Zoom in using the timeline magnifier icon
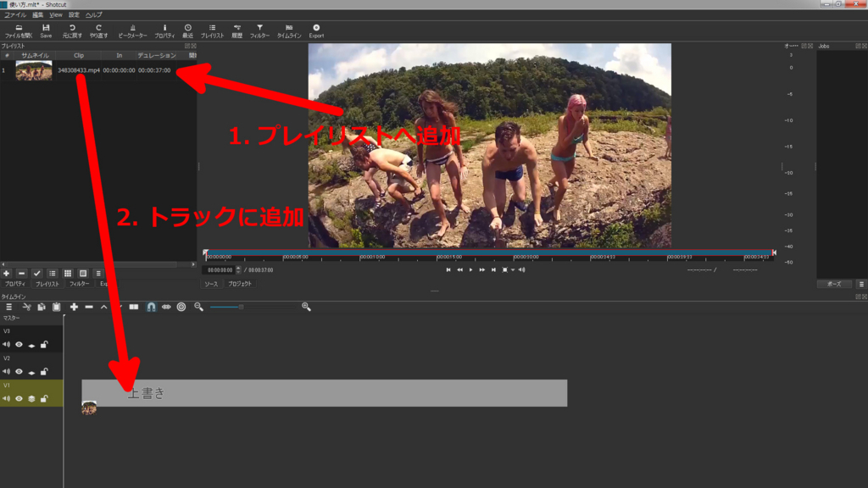 coord(306,306)
